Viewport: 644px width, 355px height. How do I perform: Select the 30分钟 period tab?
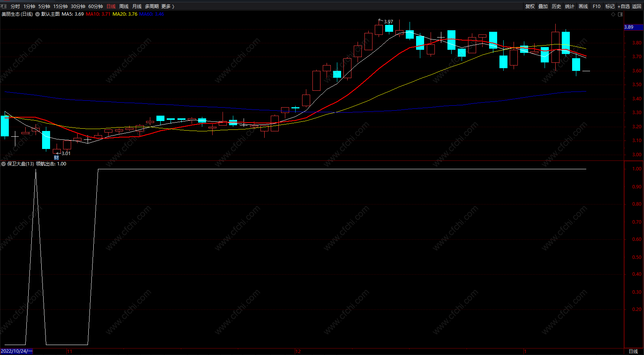[x=78, y=7]
